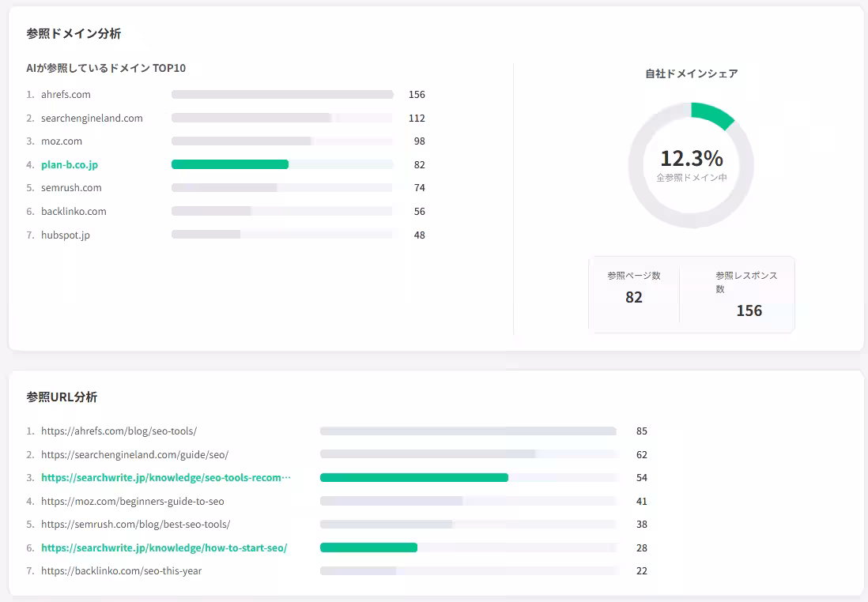Select searchengineland.com in the domain list

click(x=92, y=119)
